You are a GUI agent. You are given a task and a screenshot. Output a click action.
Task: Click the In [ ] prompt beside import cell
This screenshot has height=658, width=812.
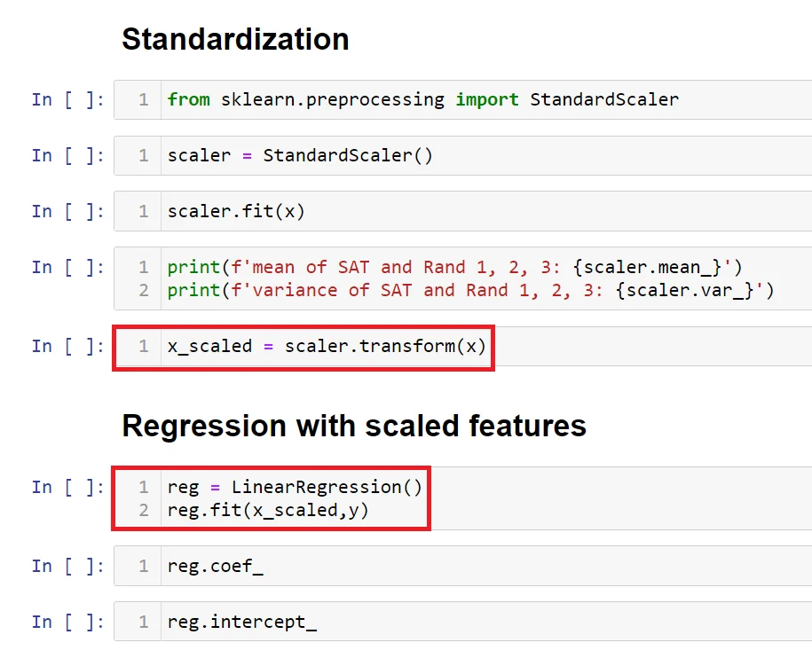(67, 99)
